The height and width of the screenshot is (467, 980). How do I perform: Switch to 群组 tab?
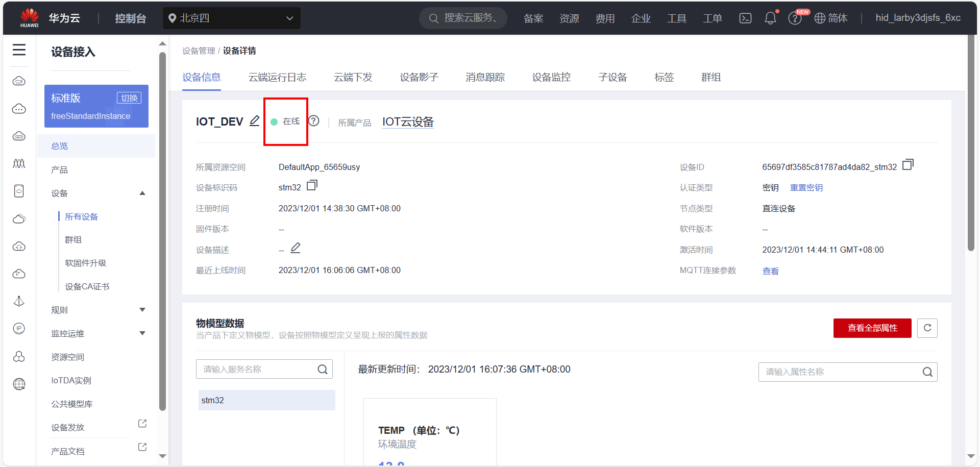[711, 77]
